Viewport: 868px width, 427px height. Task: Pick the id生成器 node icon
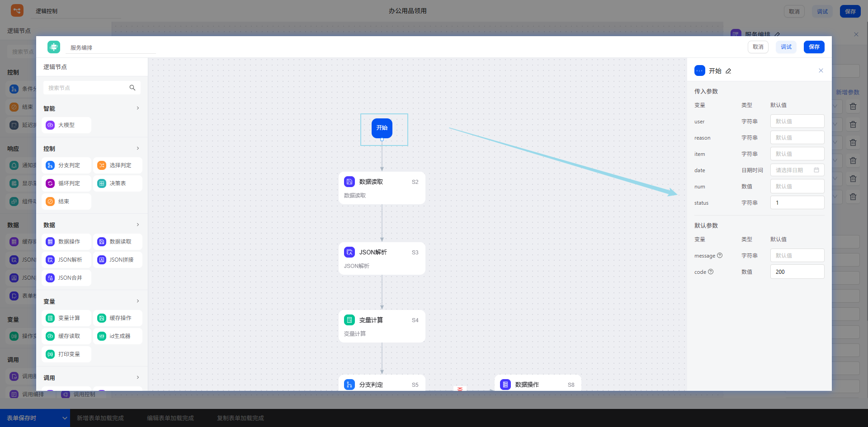(x=102, y=336)
